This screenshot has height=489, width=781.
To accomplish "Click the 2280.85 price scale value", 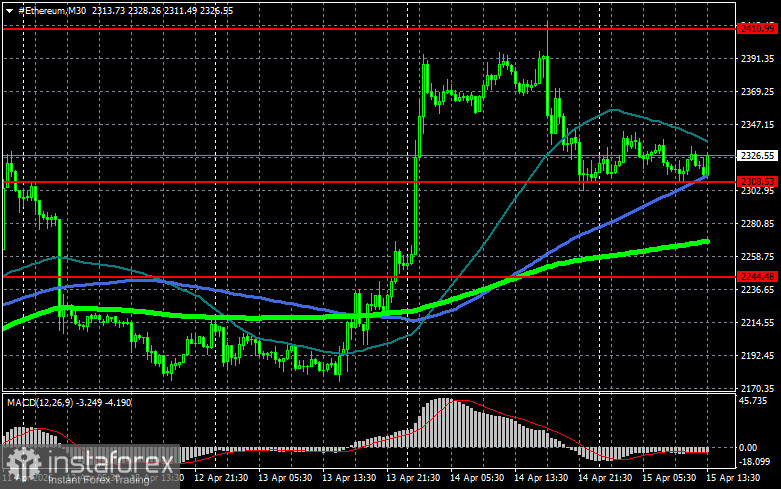I will pyautogui.click(x=757, y=224).
